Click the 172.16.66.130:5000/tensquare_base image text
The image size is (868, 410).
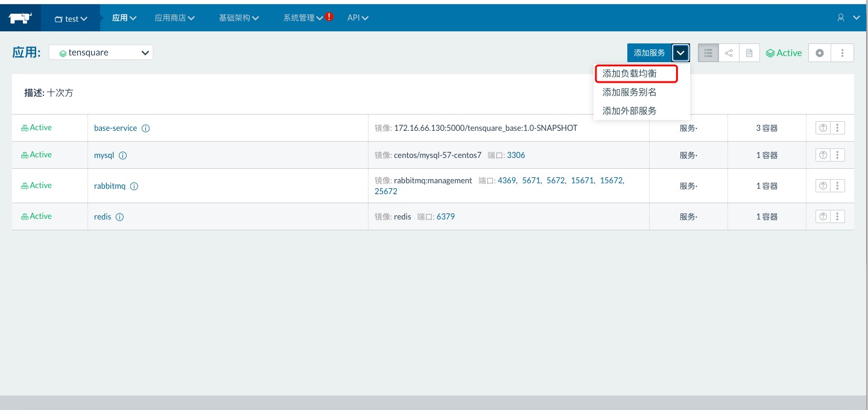[486, 128]
